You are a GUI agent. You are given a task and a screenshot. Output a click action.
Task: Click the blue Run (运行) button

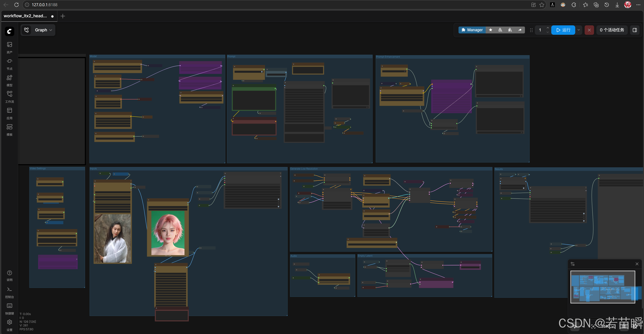click(x=563, y=30)
